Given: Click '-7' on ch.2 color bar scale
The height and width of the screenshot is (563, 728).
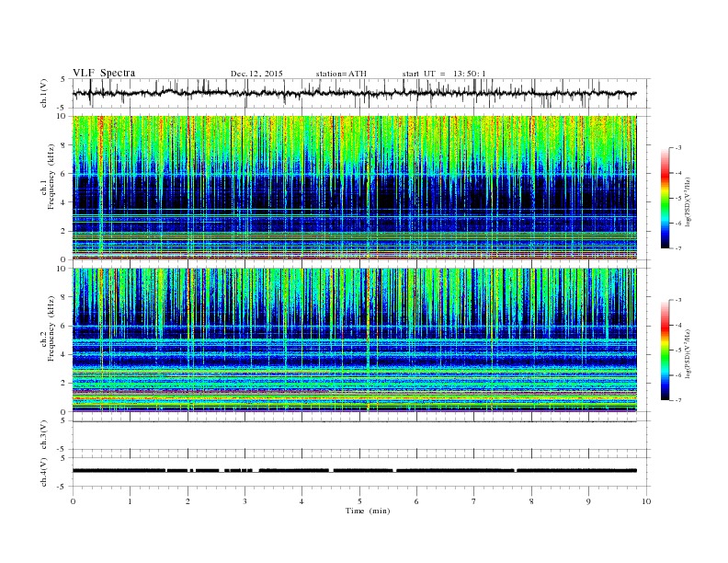Looking at the screenshot, I should (678, 400).
